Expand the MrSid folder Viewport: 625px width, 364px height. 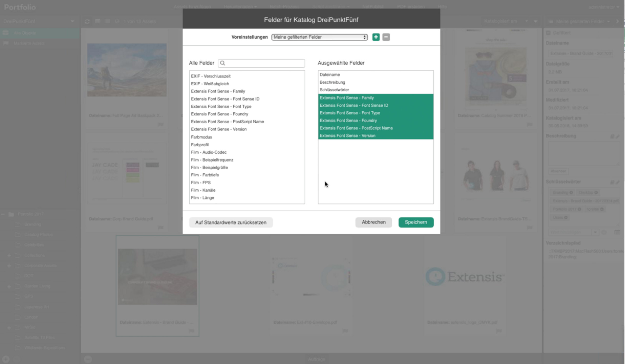9,327
